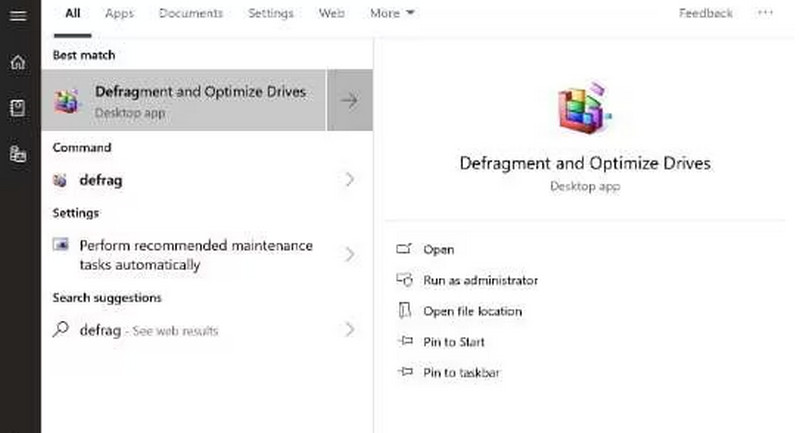Image resolution: width=800 pixels, height=433 pixels.
Task: Click the magnifier icon beside defrag suggestion
Action: [x=61, y=330]
